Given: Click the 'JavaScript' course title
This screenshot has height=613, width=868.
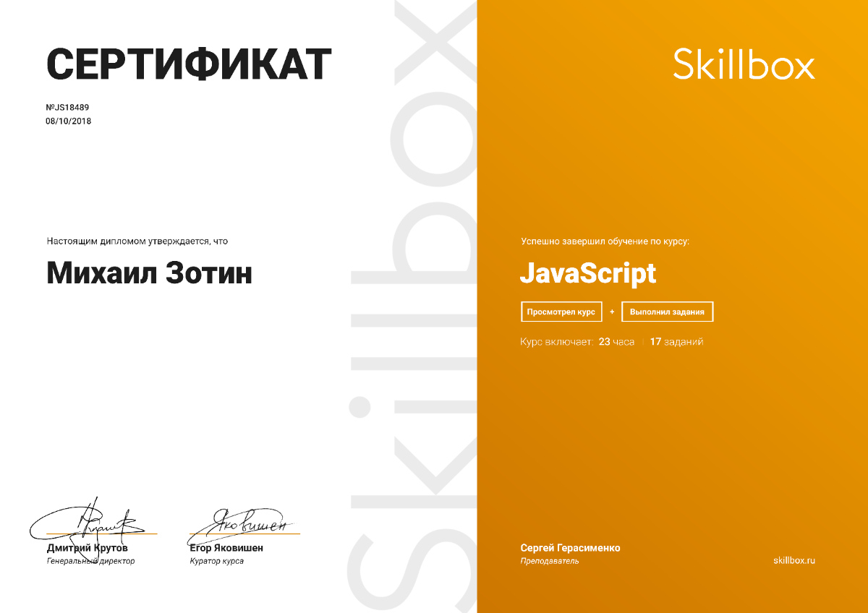Looking at the screenshot, I should click(x=588, y=273).
